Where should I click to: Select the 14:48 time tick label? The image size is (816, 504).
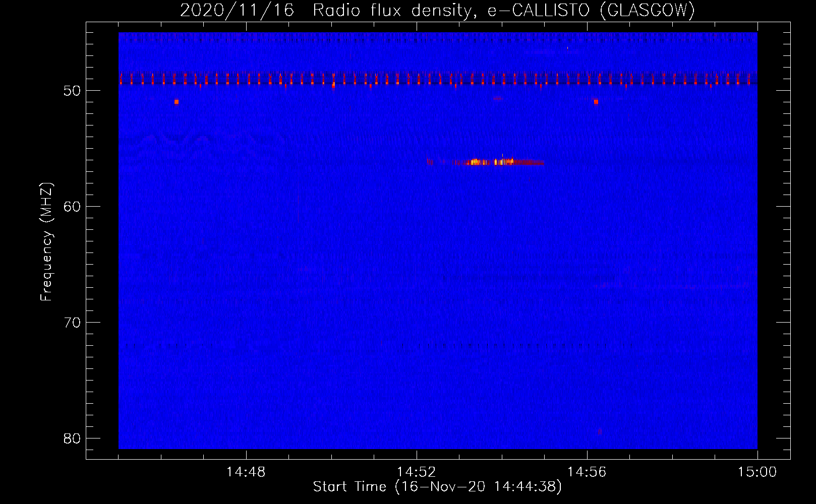pyautogui.click(x=246, y=472)
